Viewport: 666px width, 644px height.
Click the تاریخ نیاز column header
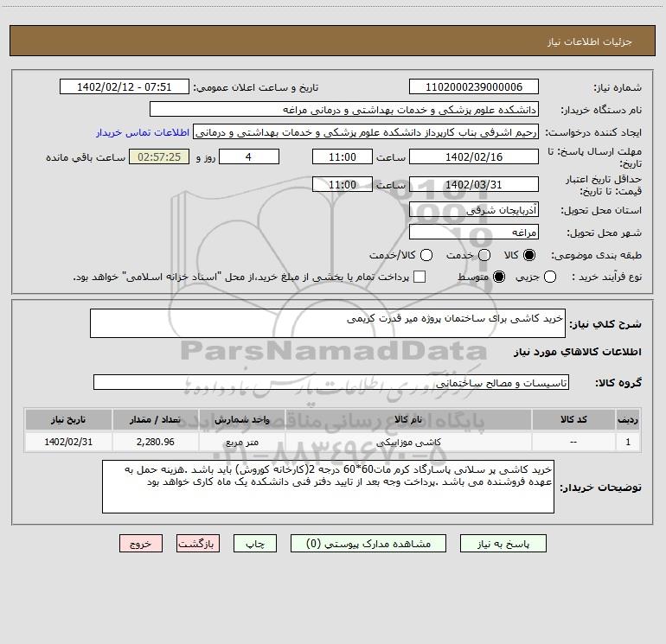coord(68,419)
